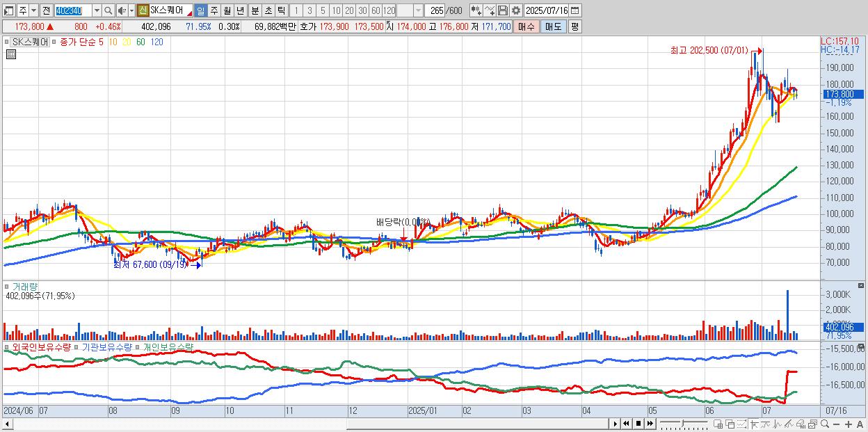Click the bar count field showing 265
The width and height of the screenshot is (868, 432).
pyautogui.click(x=435, y=10)
